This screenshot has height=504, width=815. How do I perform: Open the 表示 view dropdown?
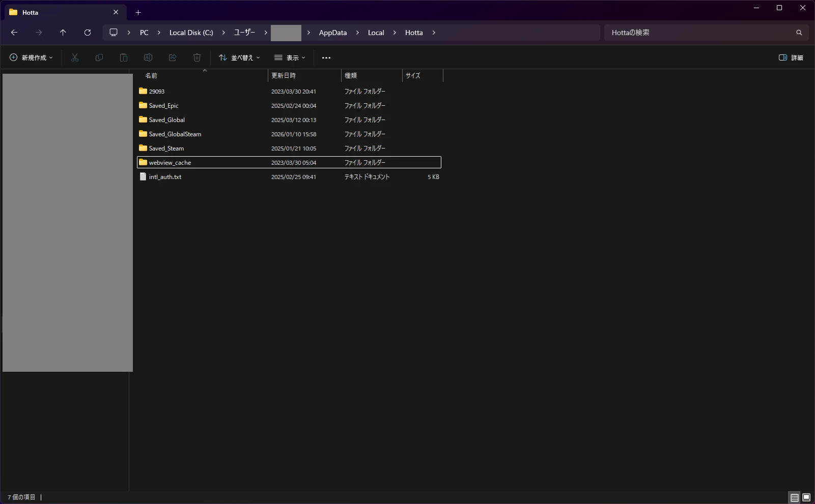click(x=290, y=58)
